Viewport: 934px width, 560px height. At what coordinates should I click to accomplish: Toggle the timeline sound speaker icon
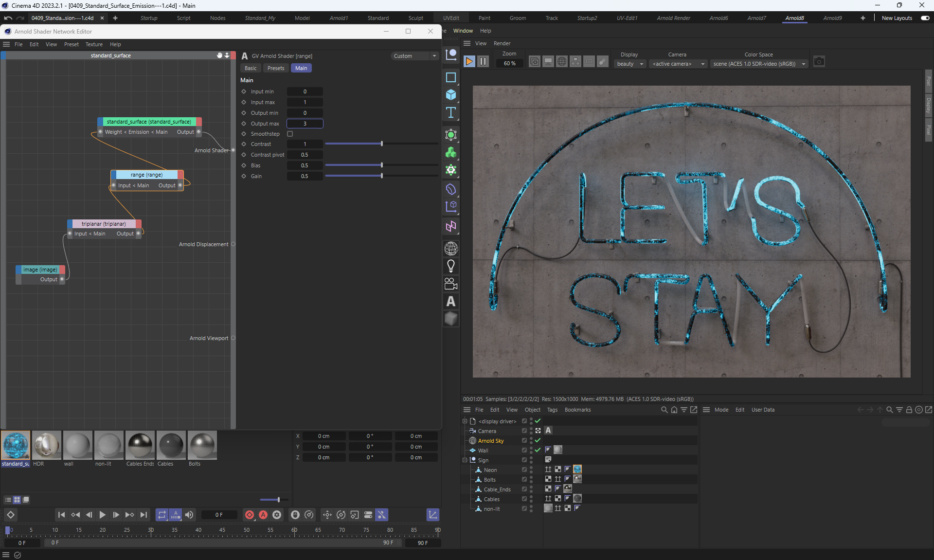189,515
